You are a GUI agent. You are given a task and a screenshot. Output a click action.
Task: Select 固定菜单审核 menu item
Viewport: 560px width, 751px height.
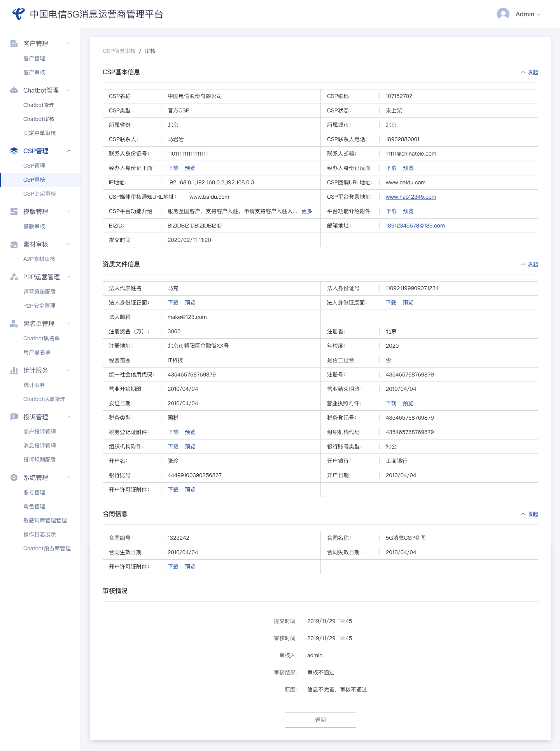tap(40, 133)
